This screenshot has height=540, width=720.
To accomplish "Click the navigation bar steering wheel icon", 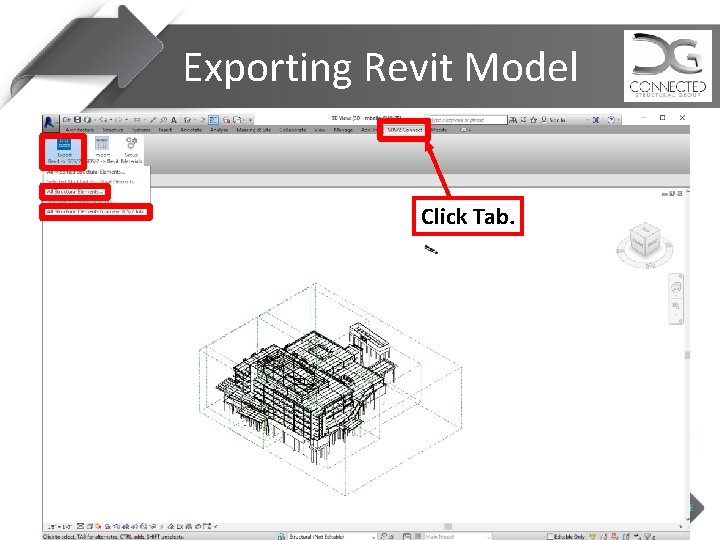I will coord(676,288).
